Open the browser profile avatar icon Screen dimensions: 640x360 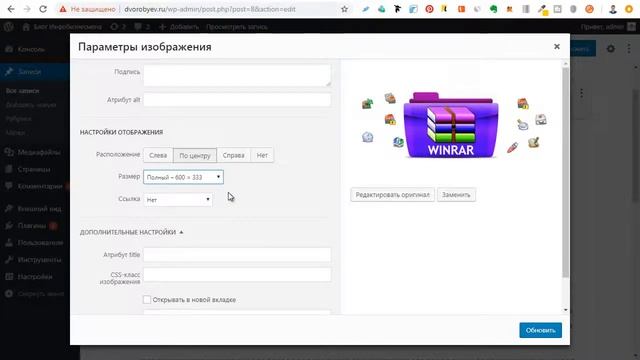point(613,9)
